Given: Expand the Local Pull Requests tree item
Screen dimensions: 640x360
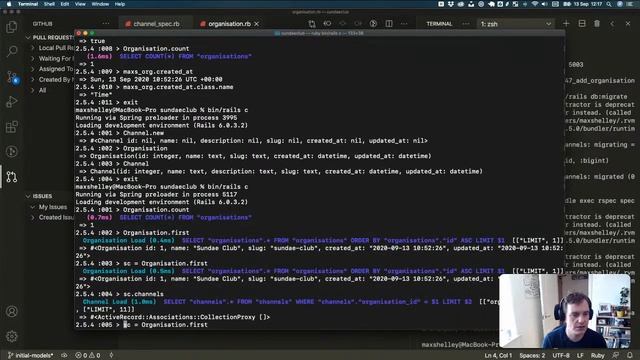Looking at the screenshot, I should click(x=53, y=48).
